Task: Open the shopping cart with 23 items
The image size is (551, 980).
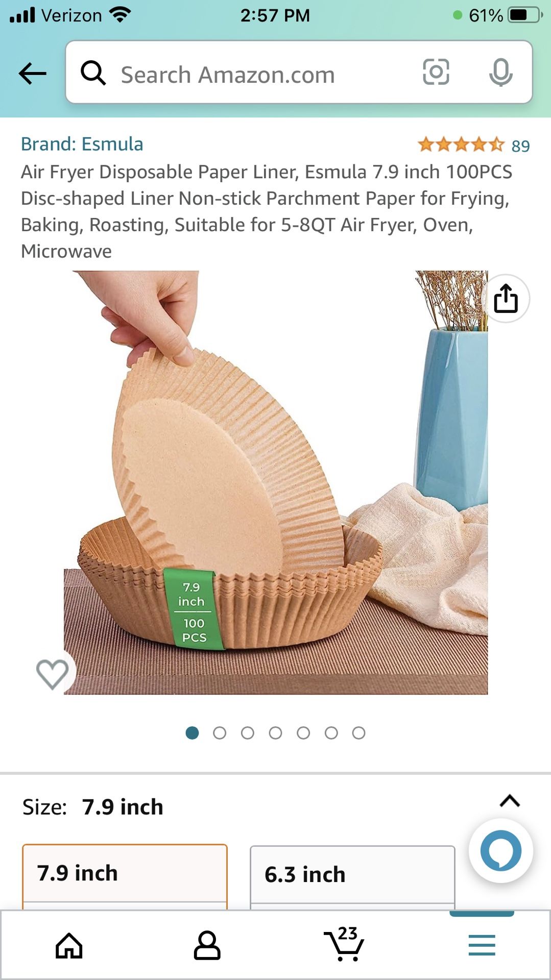Action: (x=345, y=944)
